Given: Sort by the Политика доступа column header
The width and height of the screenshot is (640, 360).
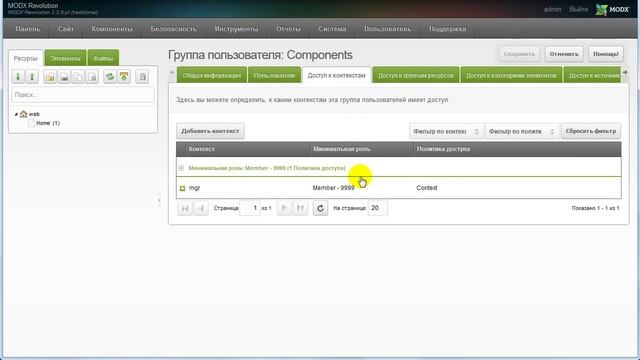Looking at the screenshot, I should point(518,149).
